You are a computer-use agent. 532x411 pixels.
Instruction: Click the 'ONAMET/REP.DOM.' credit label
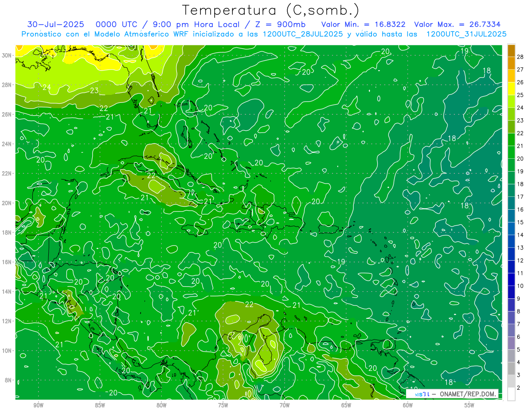[x=468, y=394]
